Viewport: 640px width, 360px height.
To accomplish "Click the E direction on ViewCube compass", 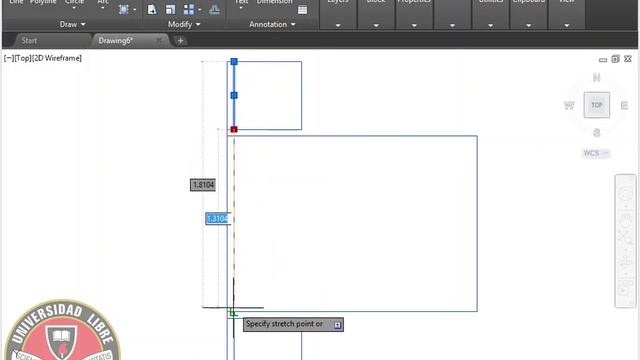I will [624, 105].
